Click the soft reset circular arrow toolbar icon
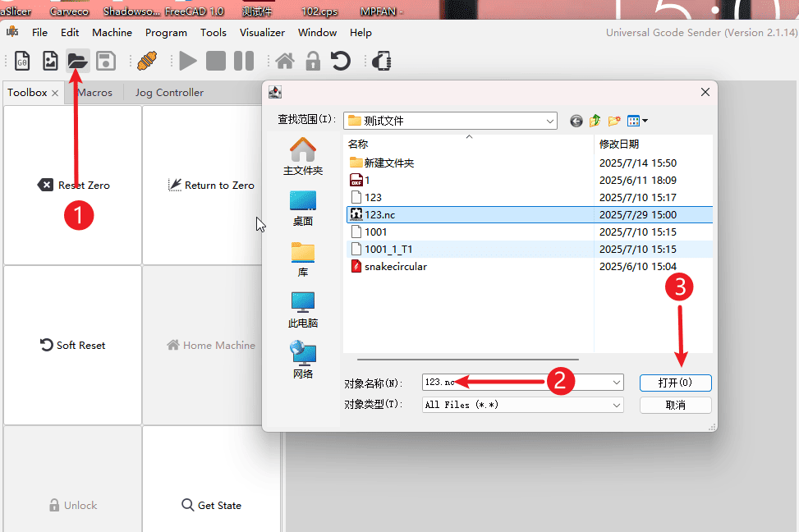 pyautogui.click(x=341, y=61)
